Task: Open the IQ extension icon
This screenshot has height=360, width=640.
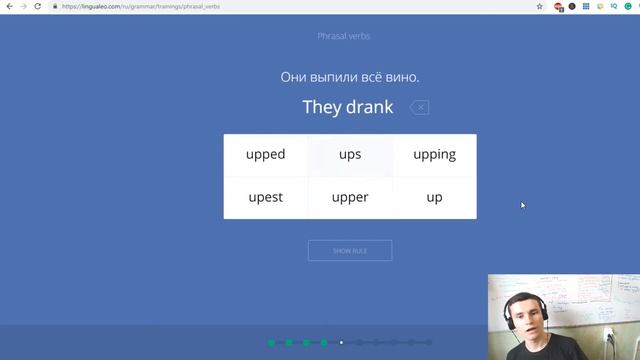Action: pyautogui.click(x=614, y=6)
